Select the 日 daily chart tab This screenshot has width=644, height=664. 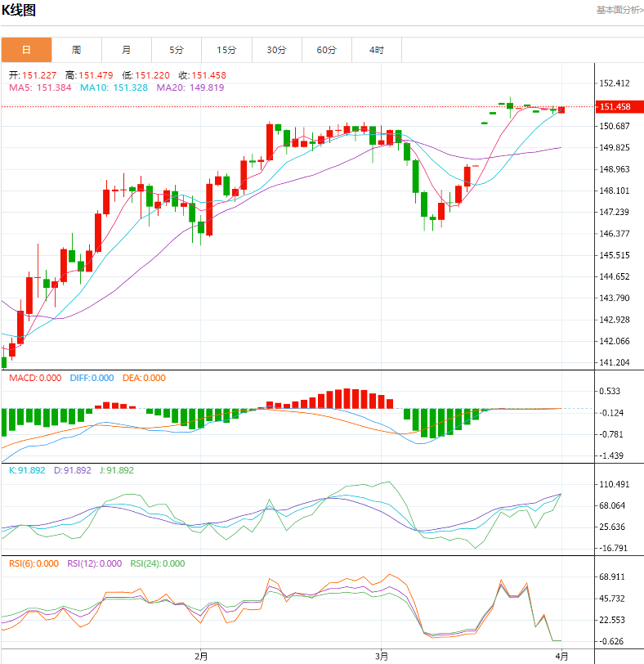26,50
